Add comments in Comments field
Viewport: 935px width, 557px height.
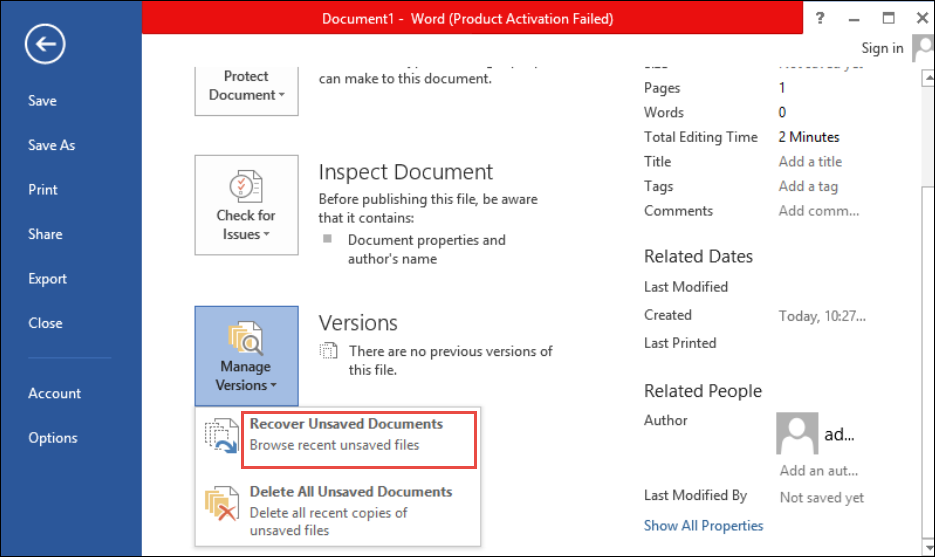pos(819,211)
